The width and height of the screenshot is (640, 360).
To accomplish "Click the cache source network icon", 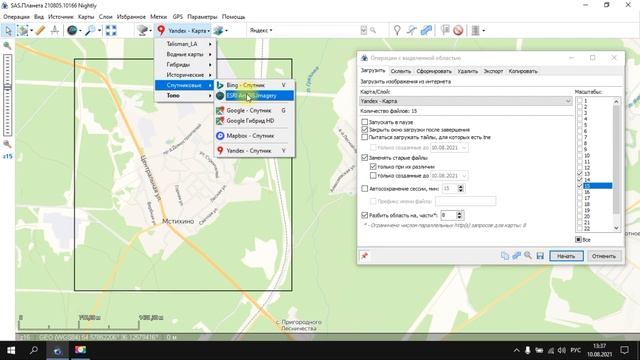I will pos(142,30).
